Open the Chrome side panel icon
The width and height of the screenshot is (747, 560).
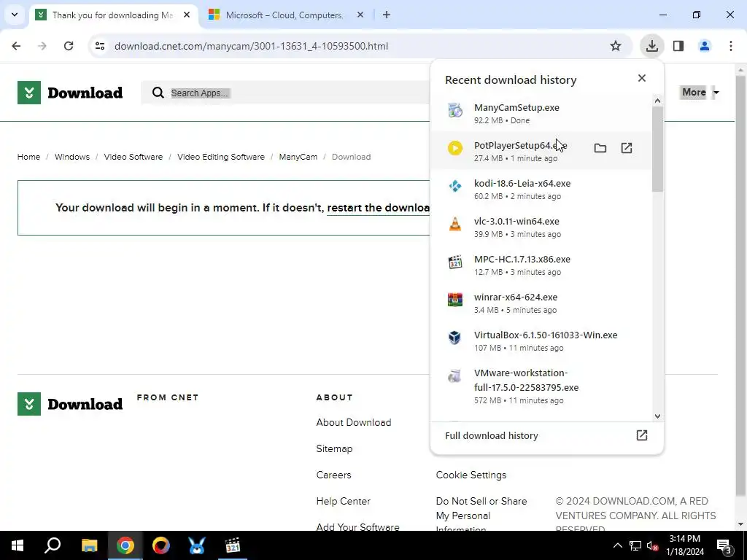(x=678, y=46)
